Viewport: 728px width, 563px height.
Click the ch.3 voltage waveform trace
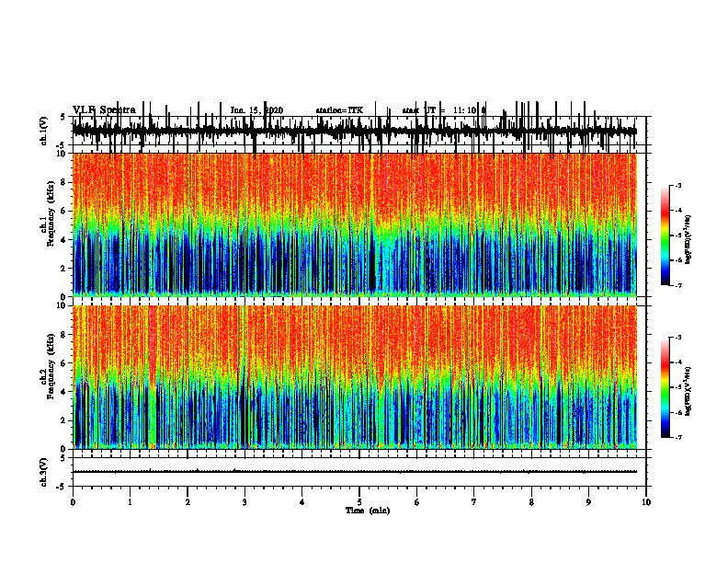[x=354, y=472]
